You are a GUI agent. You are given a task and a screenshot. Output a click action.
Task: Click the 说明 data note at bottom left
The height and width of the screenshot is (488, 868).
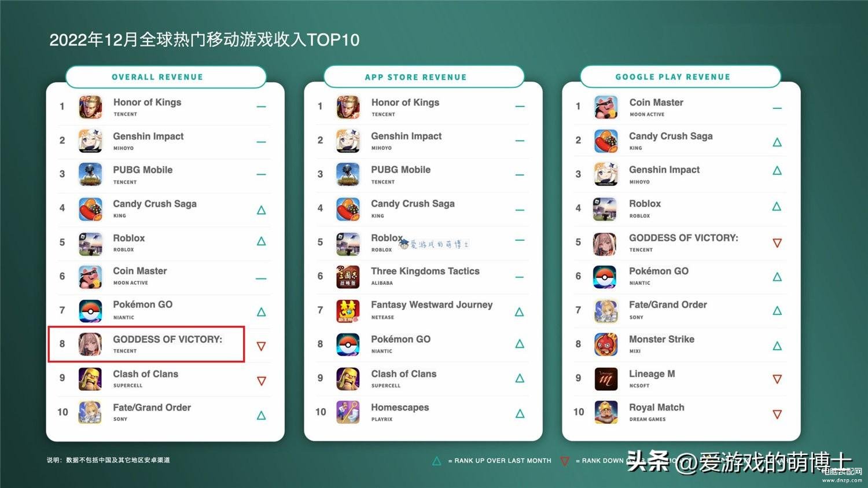(x=108, y=460)
